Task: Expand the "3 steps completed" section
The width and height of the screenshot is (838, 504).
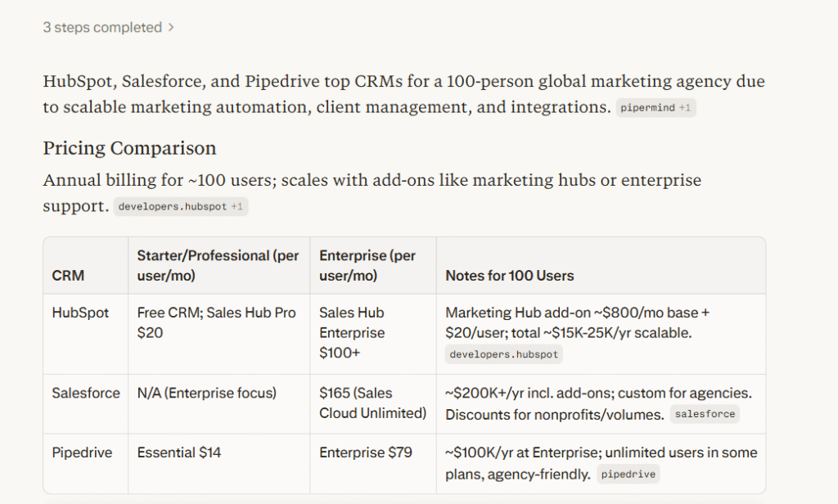Action: pos(108,28)
